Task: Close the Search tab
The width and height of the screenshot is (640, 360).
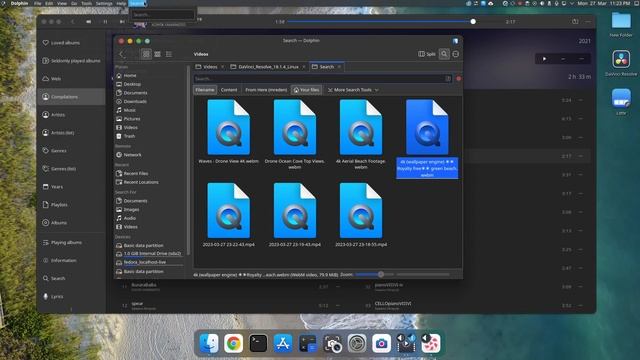Action: coord(340,67)
